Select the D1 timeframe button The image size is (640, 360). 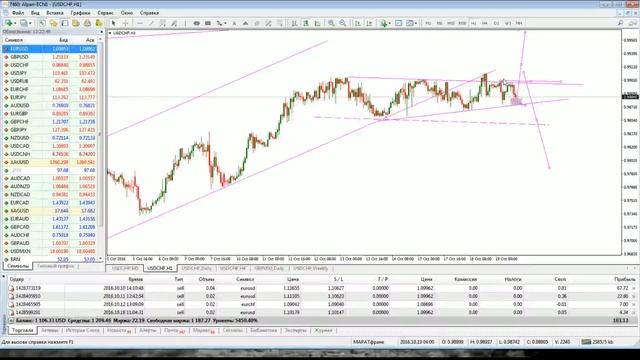pyautogui.click(x=496, y=23)
